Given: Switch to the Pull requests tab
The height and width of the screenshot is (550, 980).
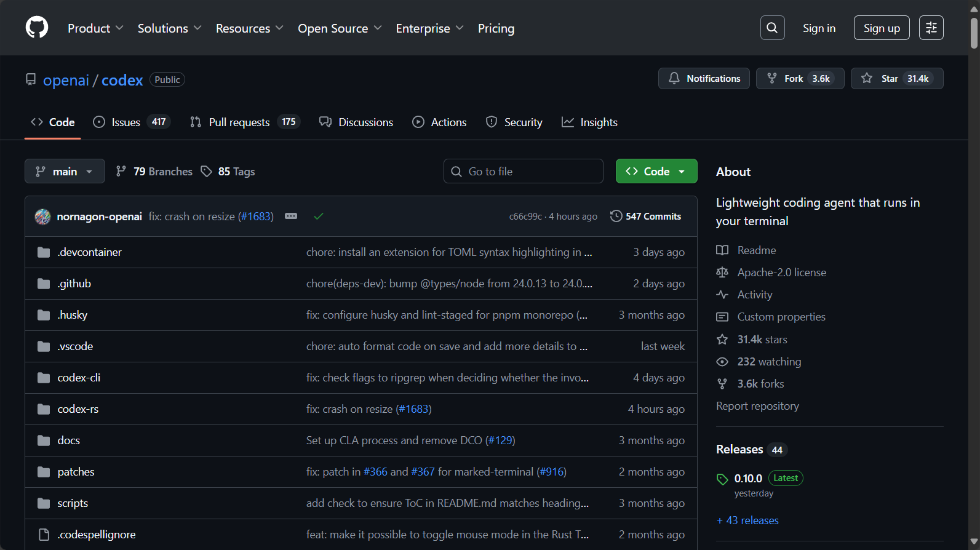Looking at the screenshot, I should pos(245,122).
